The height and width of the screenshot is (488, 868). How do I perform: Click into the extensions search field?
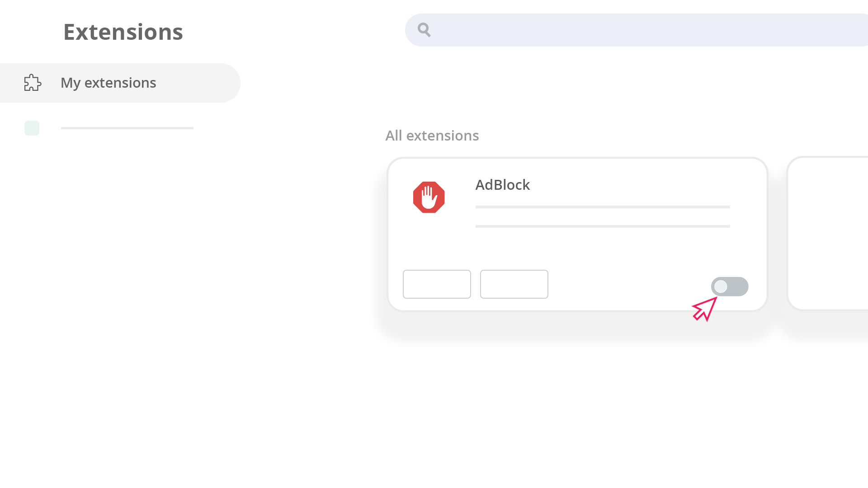click(637, 30)
